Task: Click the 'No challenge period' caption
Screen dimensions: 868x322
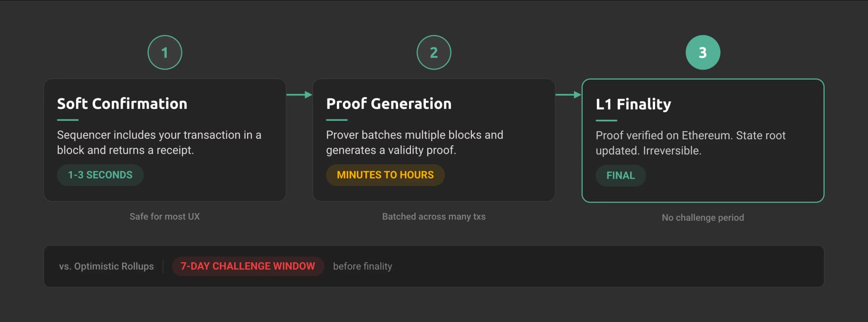Action: click(x=703, y=218)
